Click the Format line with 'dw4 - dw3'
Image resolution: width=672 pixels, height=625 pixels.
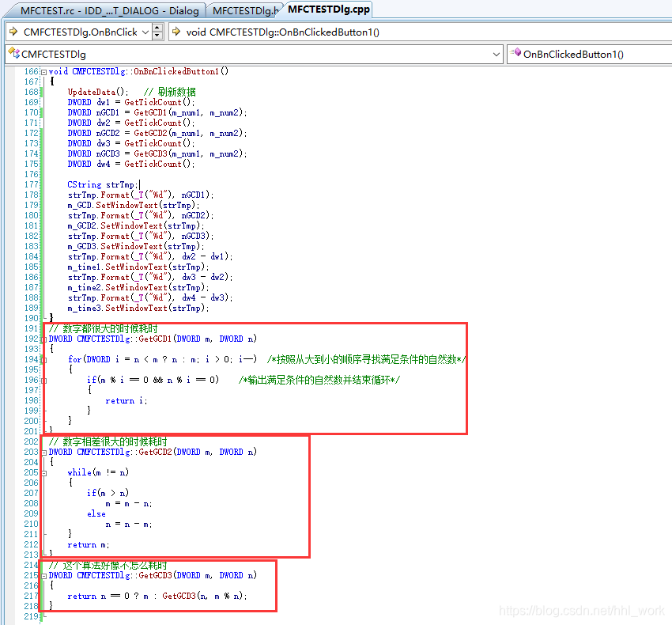[150, 297]
